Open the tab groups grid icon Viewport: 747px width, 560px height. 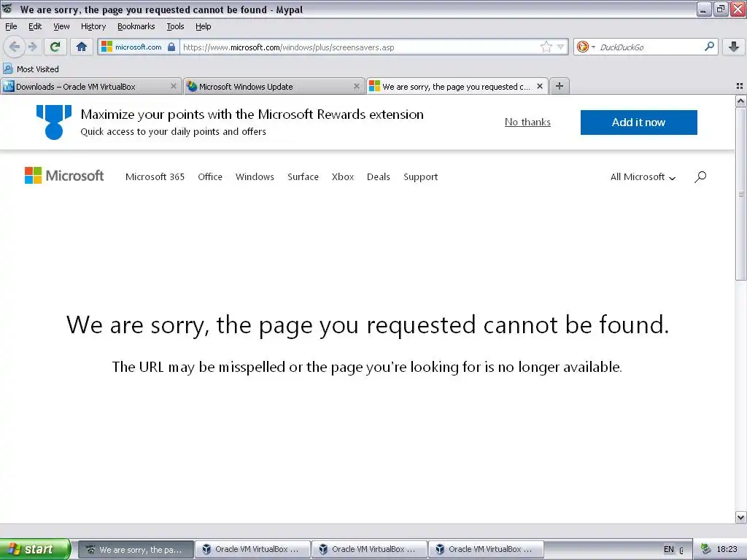point(740,86)
